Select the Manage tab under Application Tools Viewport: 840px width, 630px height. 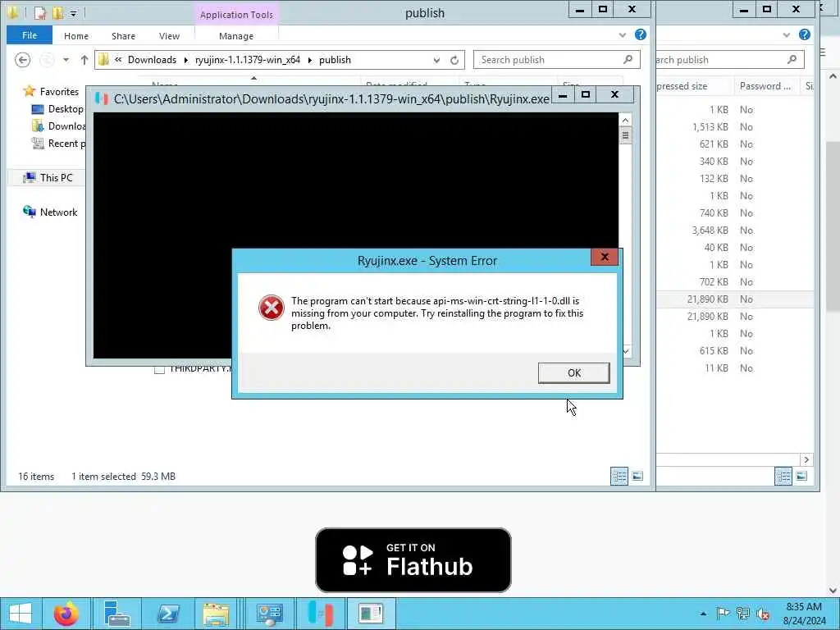[x=236, y=36]
